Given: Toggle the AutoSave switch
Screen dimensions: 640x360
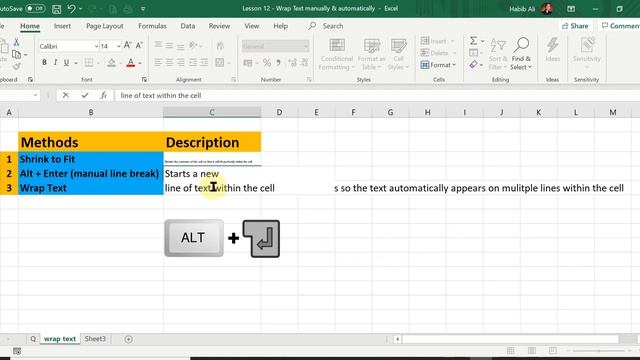Looking at the screenshot, I should click(35, 8).
